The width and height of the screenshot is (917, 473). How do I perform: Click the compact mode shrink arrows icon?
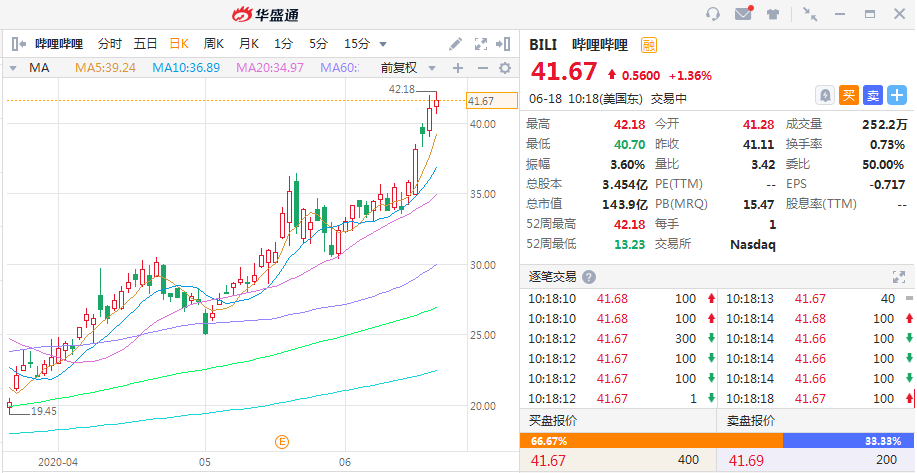810,14
